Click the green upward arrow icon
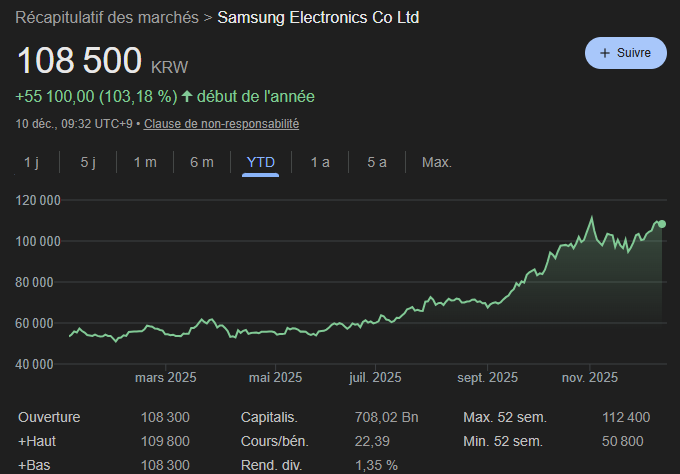This screenshot has width=680, height=474. (x=187, y=97)
